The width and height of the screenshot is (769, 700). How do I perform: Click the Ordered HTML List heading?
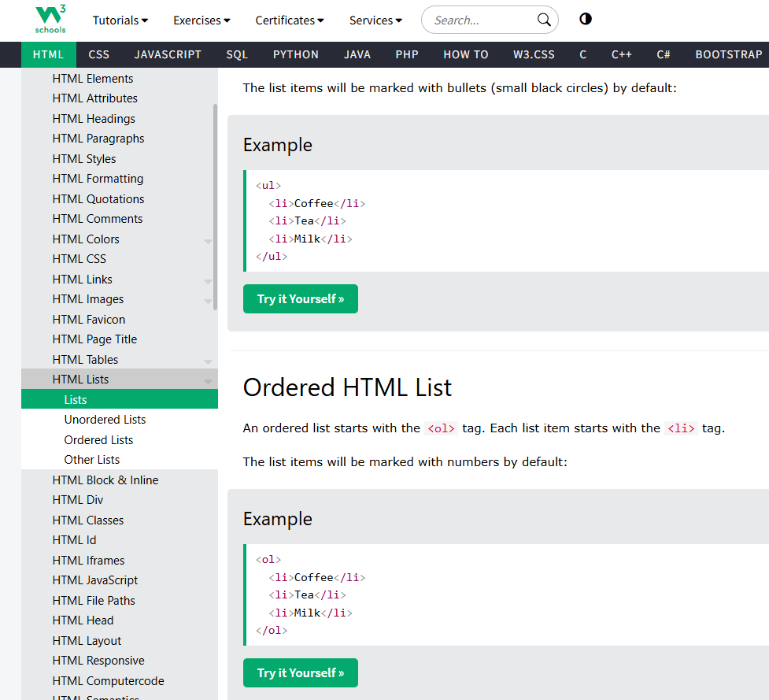coord(347,387)
